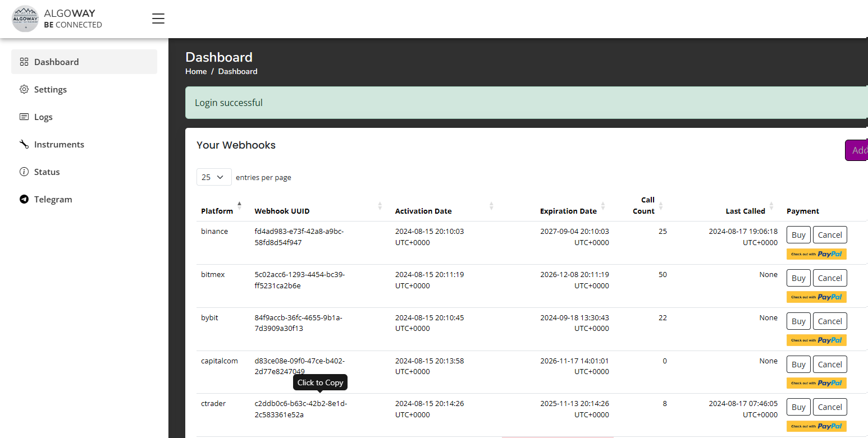Open the entries per page dropdown
This screenshot has height=438, width=868.
214,177
